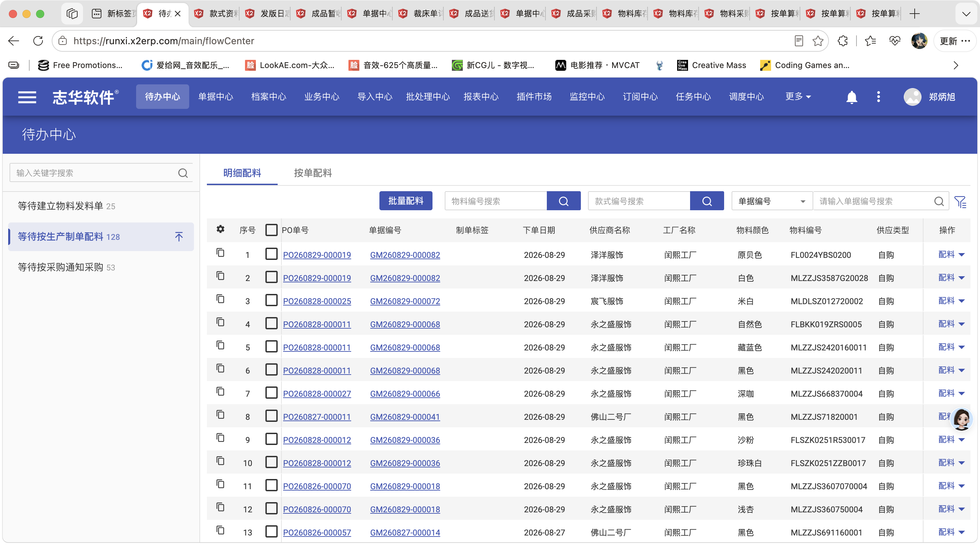Open link GM260829-000066
980x545 pixels.
click(405, 394)
